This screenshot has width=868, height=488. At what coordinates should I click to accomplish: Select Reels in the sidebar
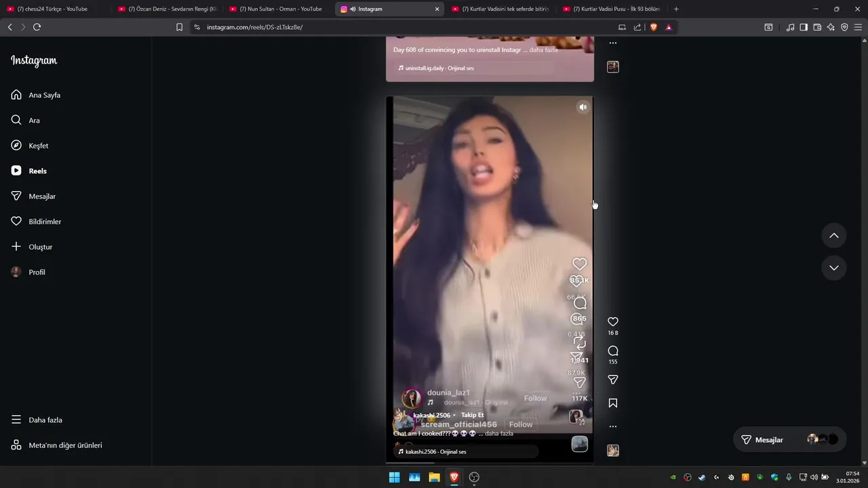[x=29, y=171]
